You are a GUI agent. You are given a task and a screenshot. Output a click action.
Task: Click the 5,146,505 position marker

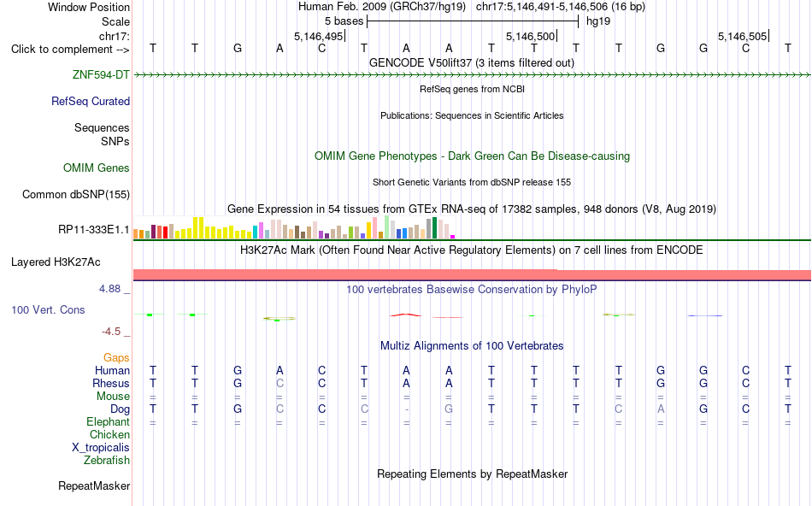742,36
